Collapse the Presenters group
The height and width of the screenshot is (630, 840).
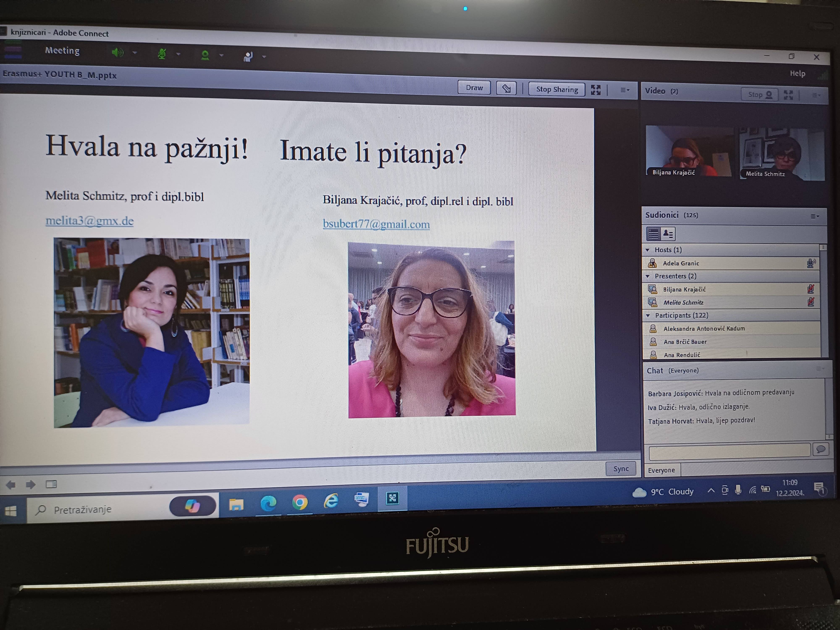[648, 276]
